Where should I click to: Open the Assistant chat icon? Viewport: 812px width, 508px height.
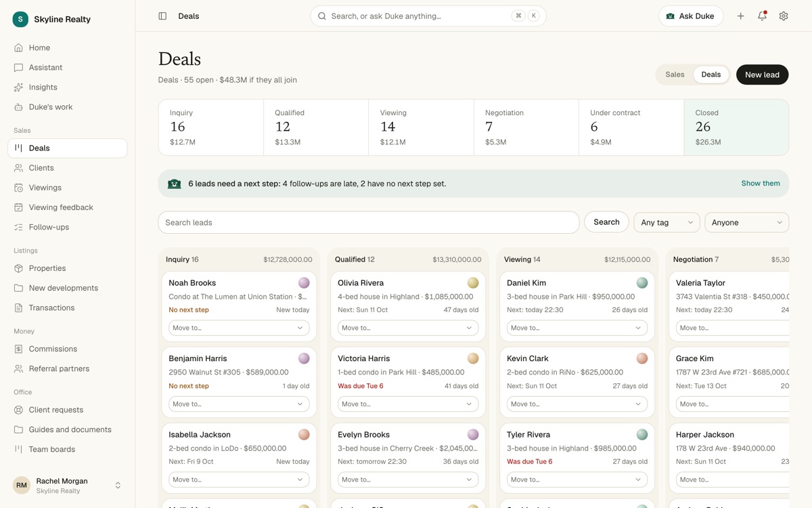18,68
